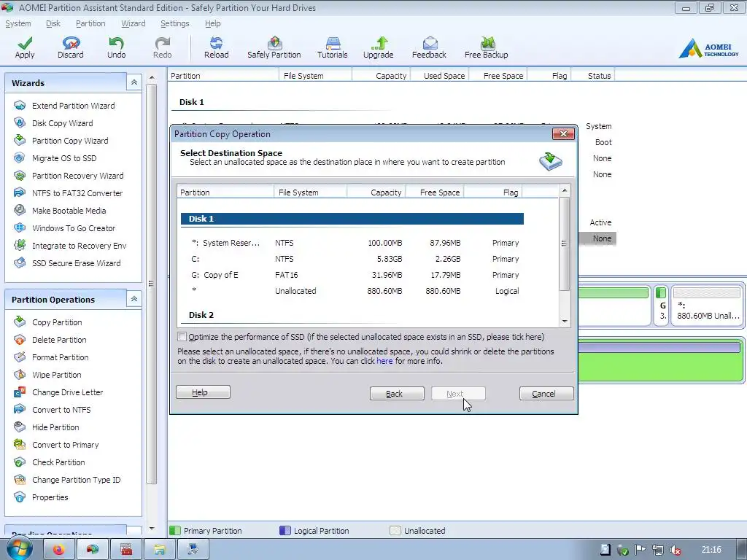The width and height of the screenshot is (747, 560).
Task: Open the Safely Partition toolbar item
Action: [x=274, y=47]
